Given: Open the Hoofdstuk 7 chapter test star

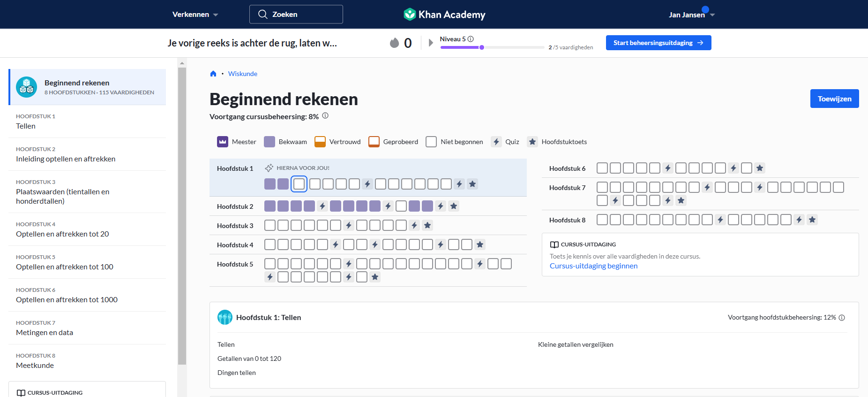Looking at the screenshot, I should tap(681, 200).
